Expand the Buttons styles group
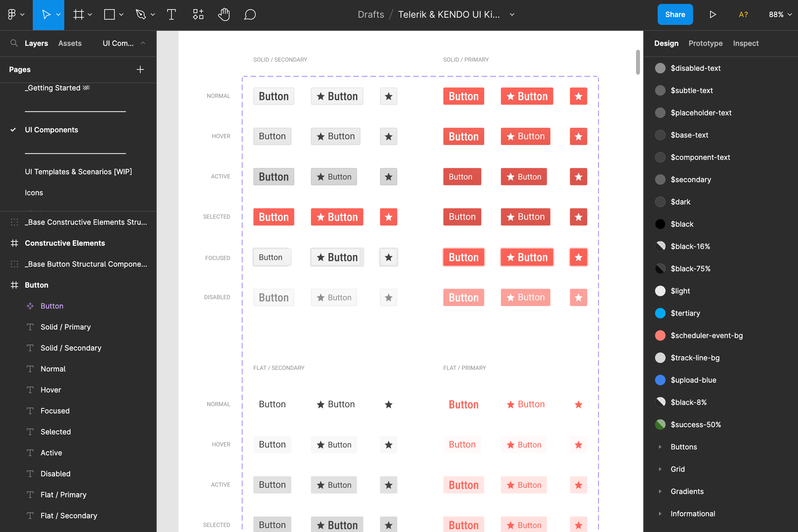Screen dimensions: 798x532 tap(660, 447)
